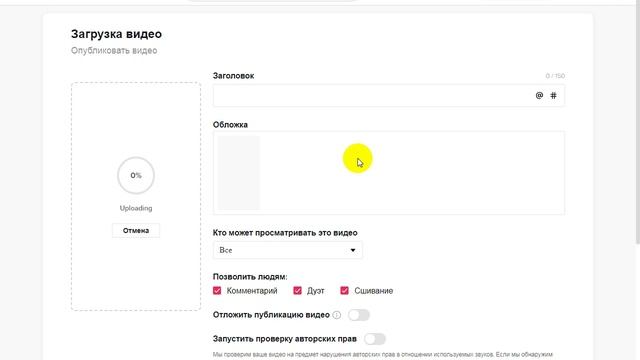Click into the Заголовок text field
The height and width of the screenshot is (360, 640).
[x=389, y=96]
